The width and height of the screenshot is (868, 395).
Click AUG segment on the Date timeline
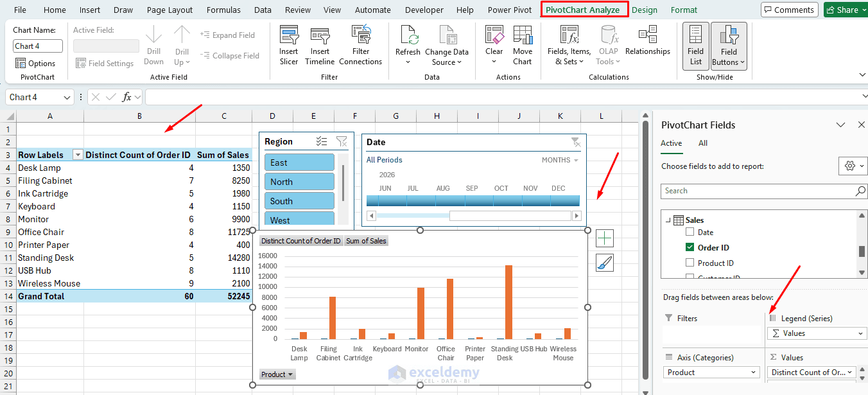tap(443, 200)
